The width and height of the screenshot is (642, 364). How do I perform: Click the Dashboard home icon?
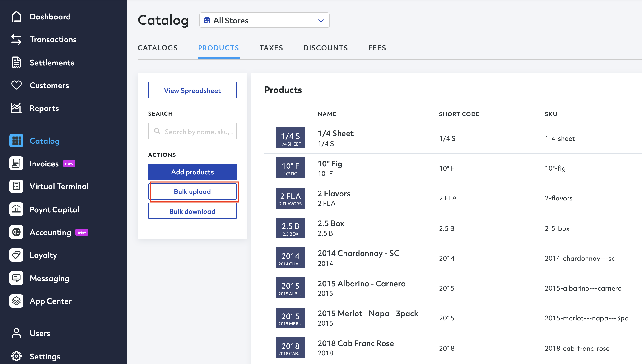click(x=16, y=17)
